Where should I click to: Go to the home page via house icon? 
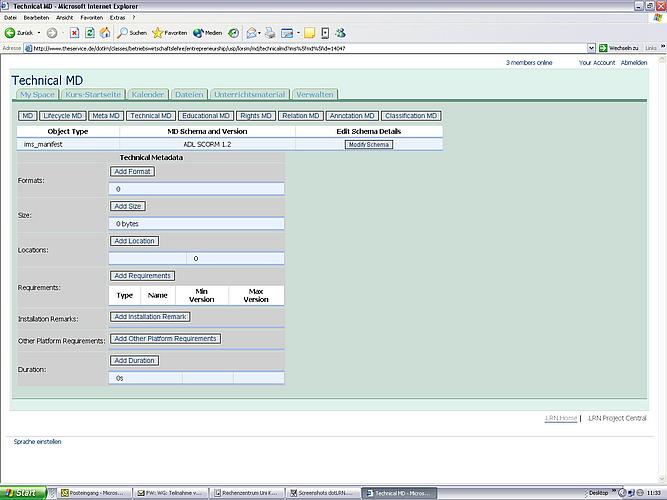click(x=105, y=33)
